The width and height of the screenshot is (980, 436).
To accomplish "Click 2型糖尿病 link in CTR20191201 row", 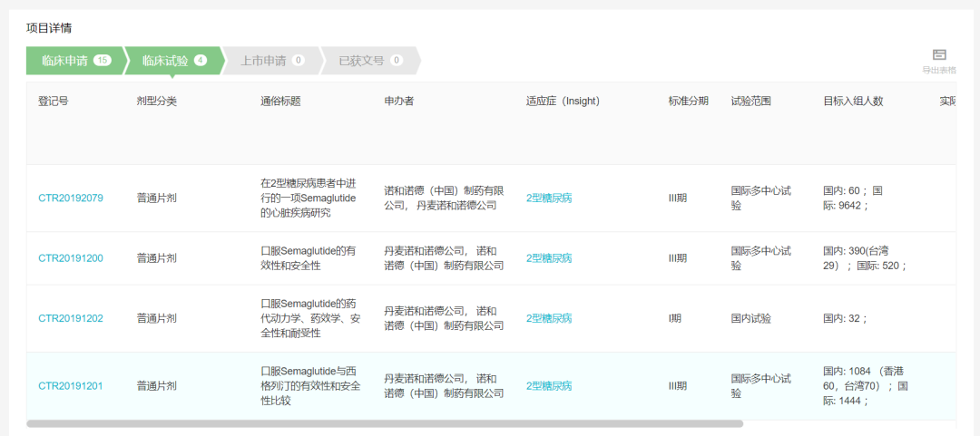I will tap(549, 385).
